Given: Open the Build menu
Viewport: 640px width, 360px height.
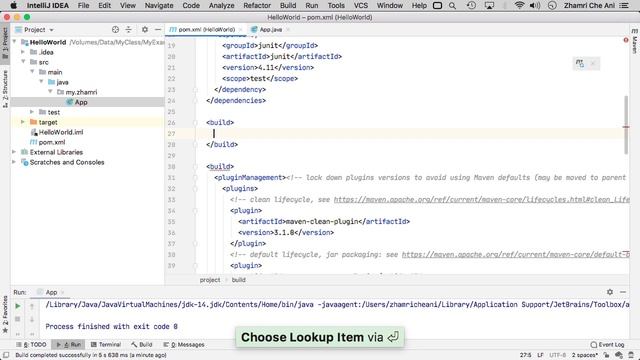Looking at the screenshot, I should pos(288,6).
